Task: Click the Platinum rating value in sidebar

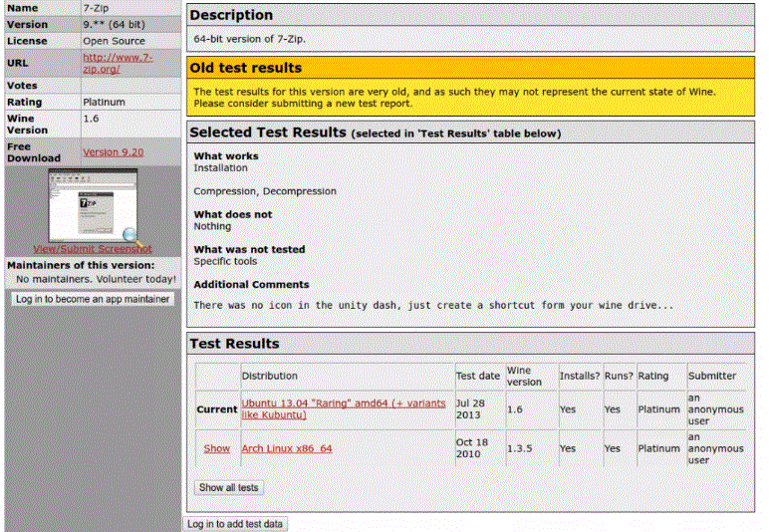Action: (104, 102)
